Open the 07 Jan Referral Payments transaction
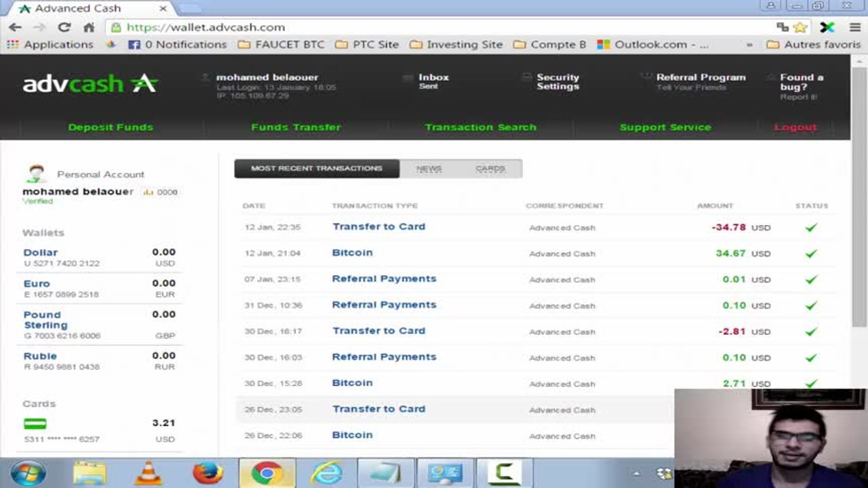The image size is (868, 488). 384,279
